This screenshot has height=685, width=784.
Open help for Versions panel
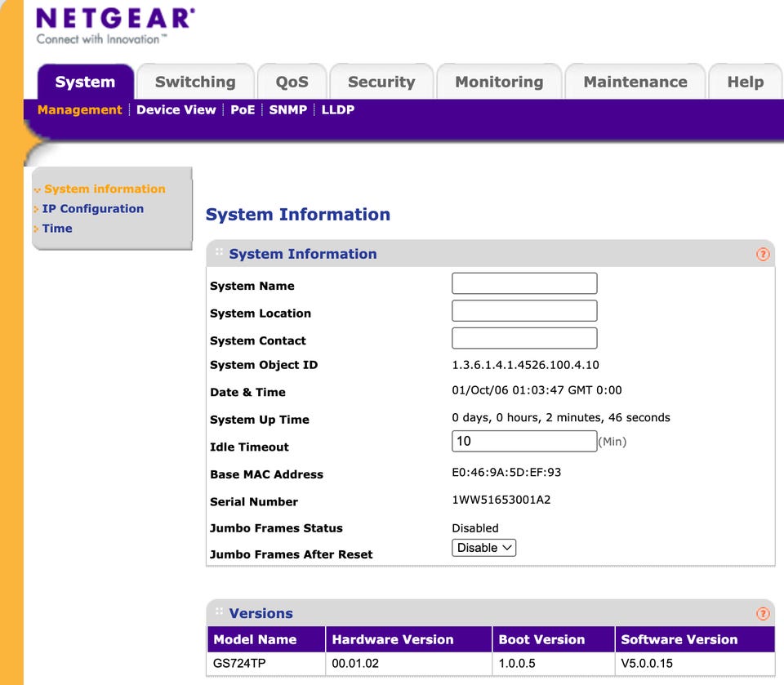coord(763,613)
